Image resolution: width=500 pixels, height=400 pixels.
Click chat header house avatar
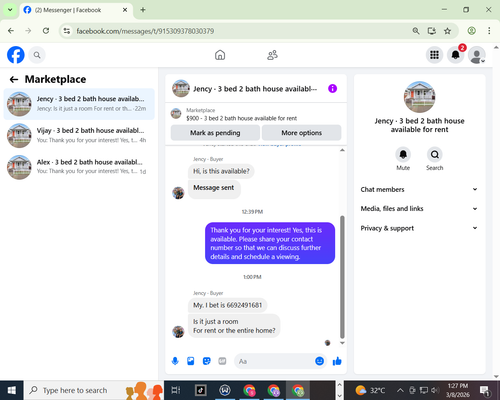point(181,88)
